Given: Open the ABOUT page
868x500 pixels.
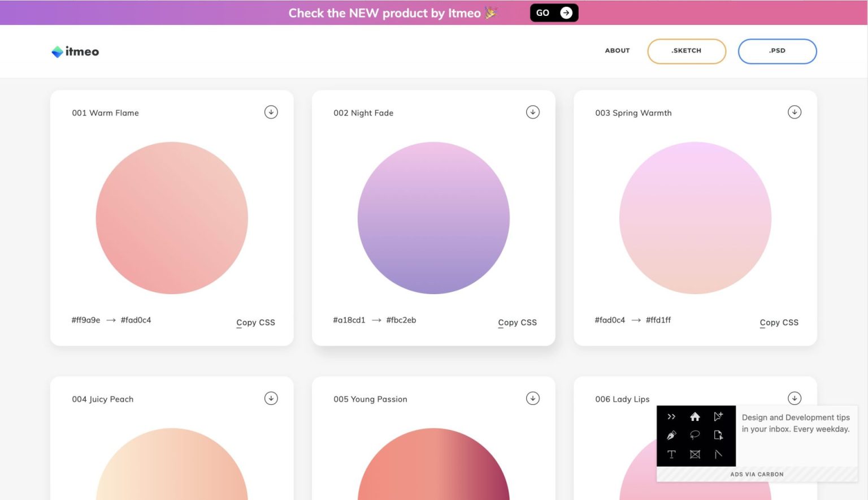Looking at the screenshot, I should (617, 50).
